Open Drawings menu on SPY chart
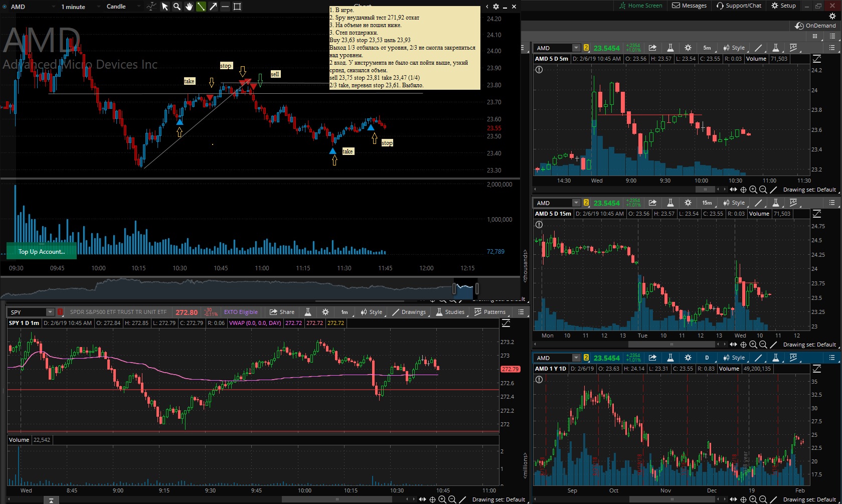842x504 pixels. (409, 312)
